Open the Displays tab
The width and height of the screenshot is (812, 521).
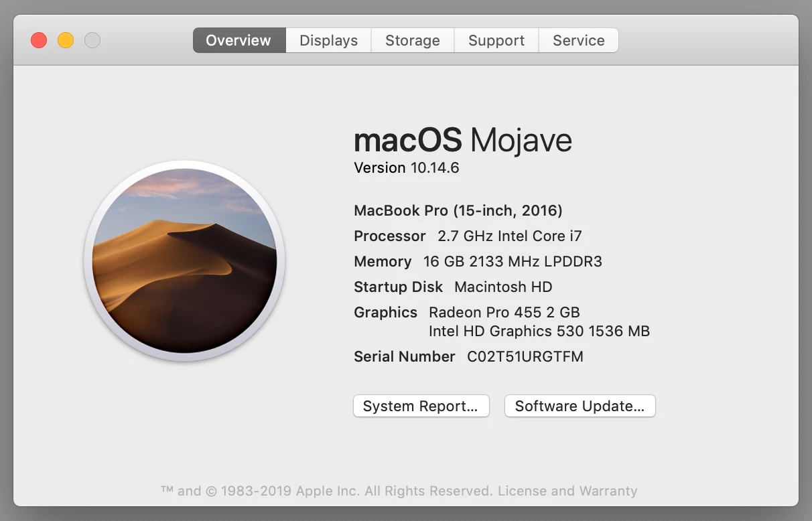point(328,40)
